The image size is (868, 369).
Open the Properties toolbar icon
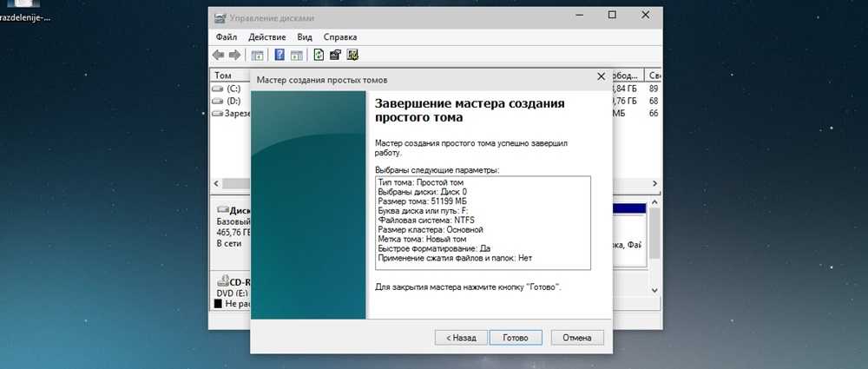click(335, 55)
